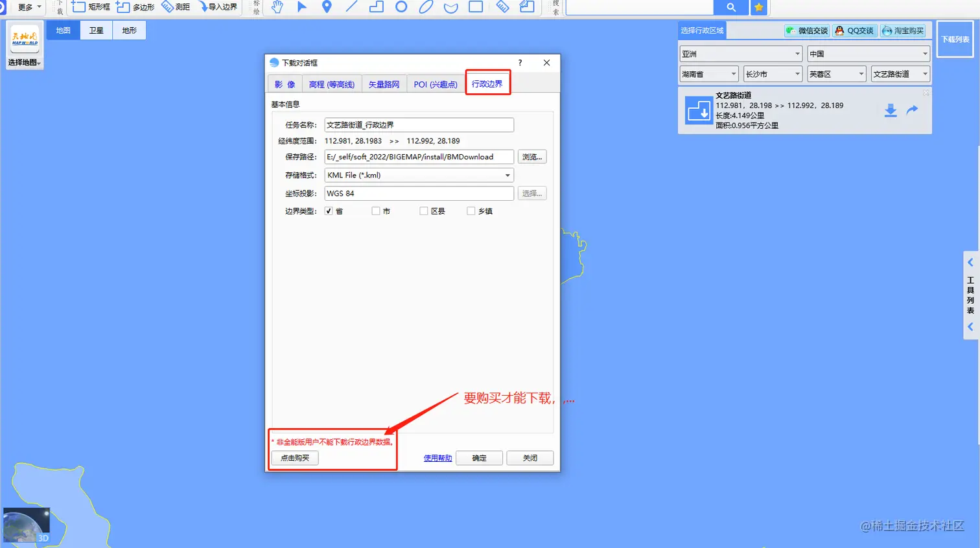Click the magnifier search button
The height and width of the screenshot is (548, 980).
(731, 7)
